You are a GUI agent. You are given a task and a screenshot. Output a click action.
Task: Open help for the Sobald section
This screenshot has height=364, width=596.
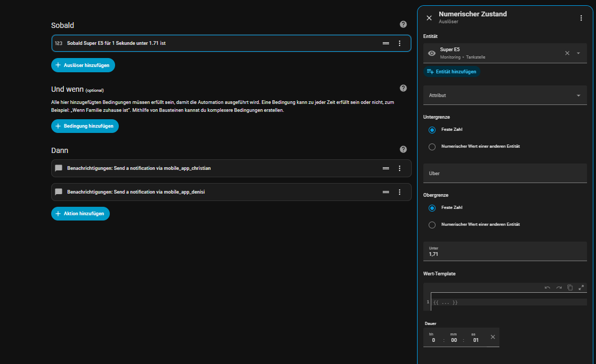click(x=403, y=24)
